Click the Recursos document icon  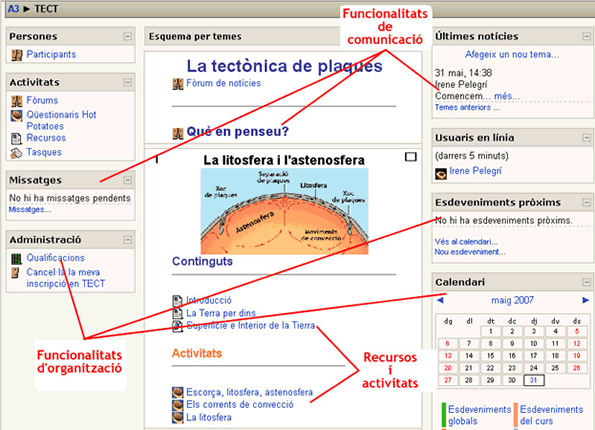pyautogui.click(x=16, y=139)
